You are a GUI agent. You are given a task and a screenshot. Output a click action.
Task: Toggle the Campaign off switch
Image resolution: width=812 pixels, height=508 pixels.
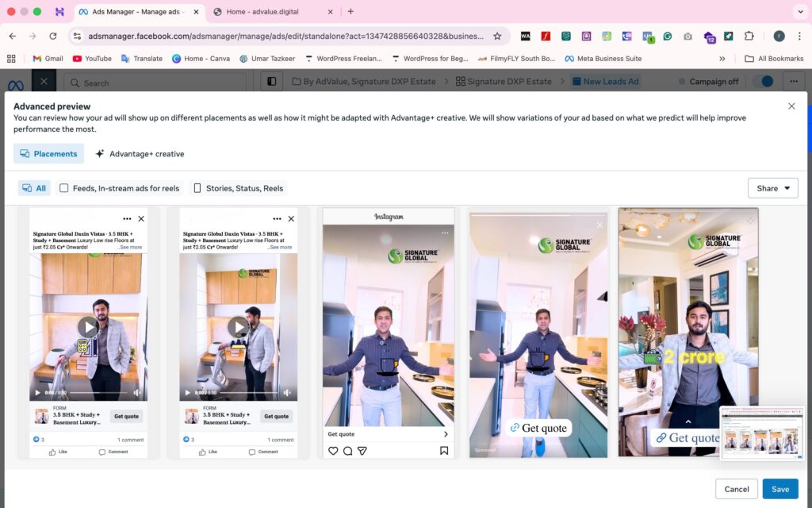click(763, 81)
